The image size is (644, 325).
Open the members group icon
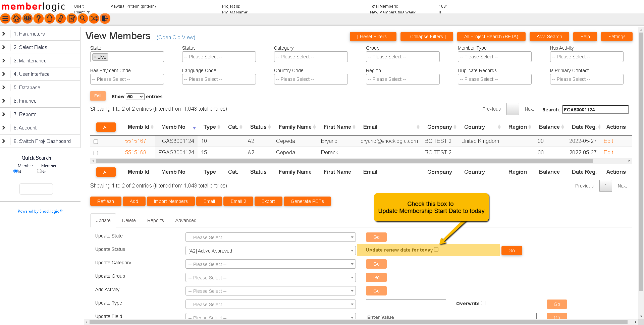[28, 19]
